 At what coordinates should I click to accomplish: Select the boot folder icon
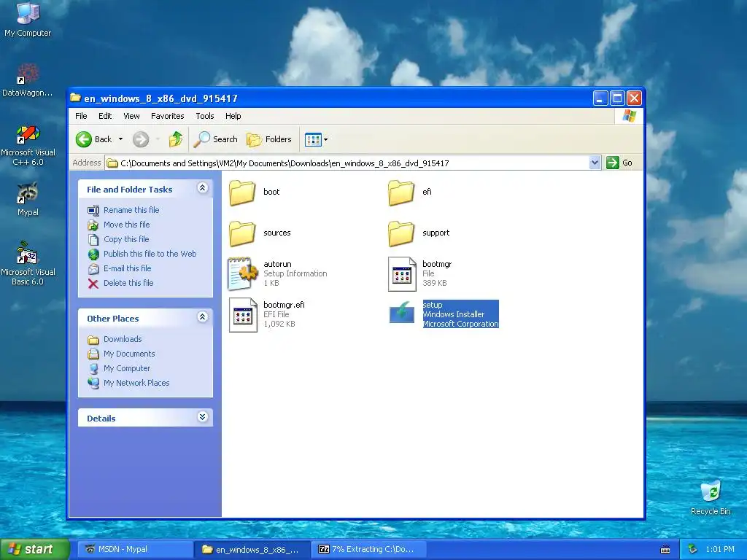pos(242,192)
